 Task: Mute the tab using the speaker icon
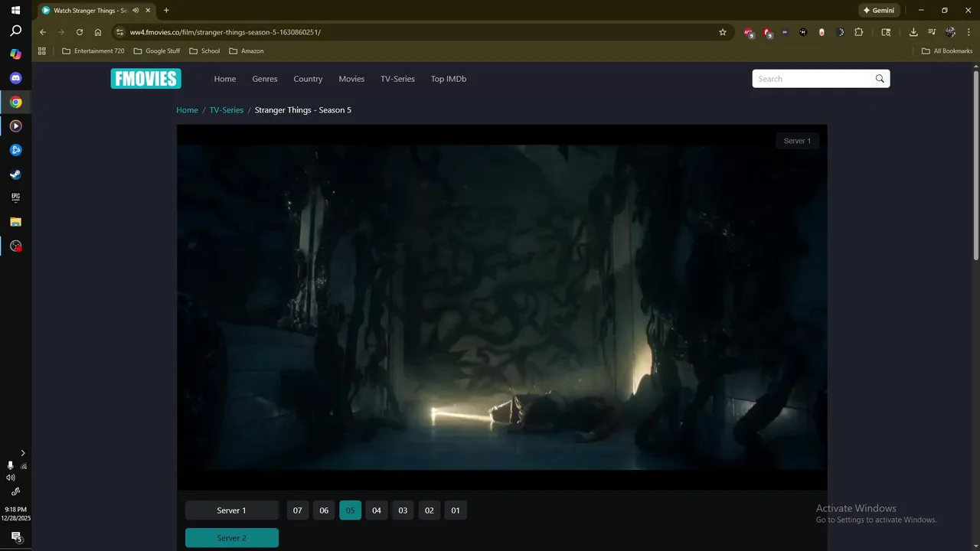[136, 11]
